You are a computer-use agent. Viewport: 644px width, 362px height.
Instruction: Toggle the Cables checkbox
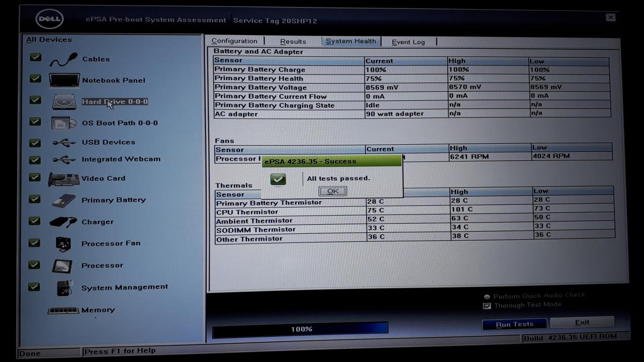[35, 57]
